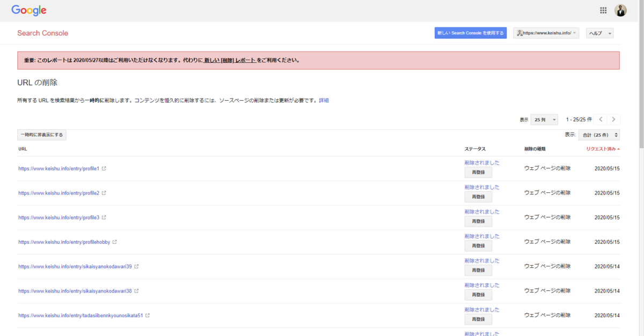Click 削除されました status for sikaisyanokodawari39
644x336 pixels.
coord(482,261)
